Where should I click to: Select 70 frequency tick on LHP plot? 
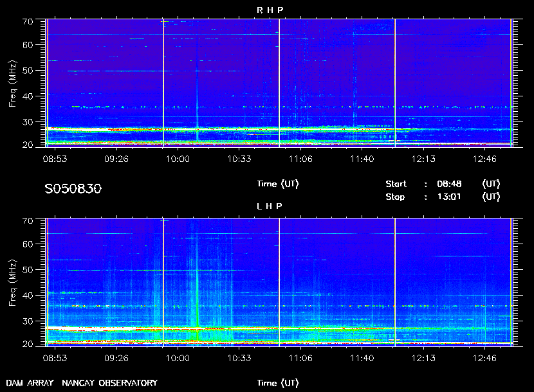pos(28,221)
